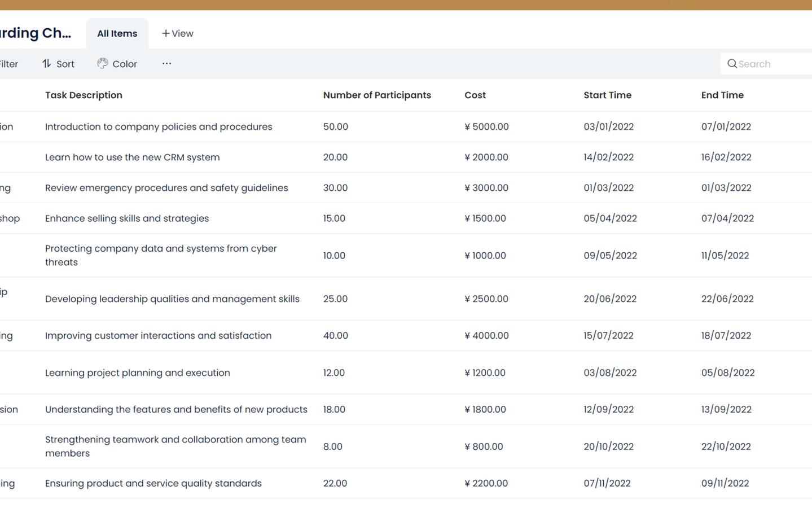The image size is (812, 508).
Task: Click end time 22/10/2022
Action: 726,446
